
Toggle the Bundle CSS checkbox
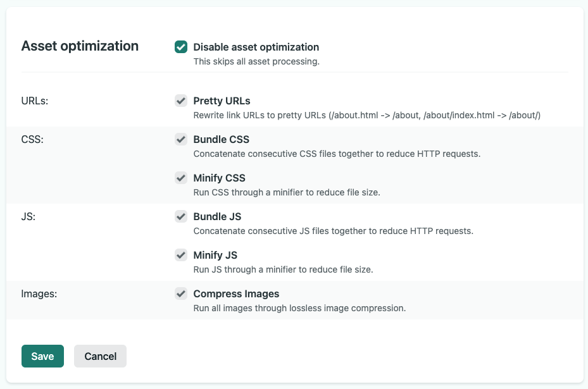[181, 139]
